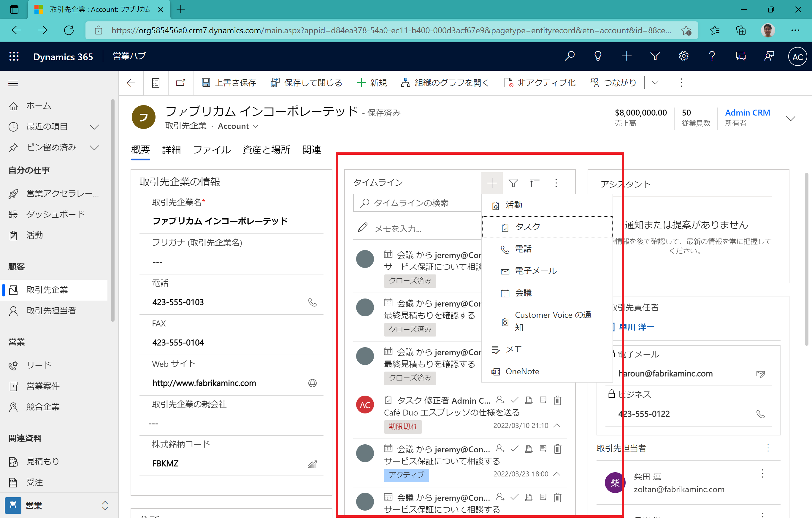This screenshot has height=518, width=812.
Task: Refresh the browser page
Action: tap(69, 30)
